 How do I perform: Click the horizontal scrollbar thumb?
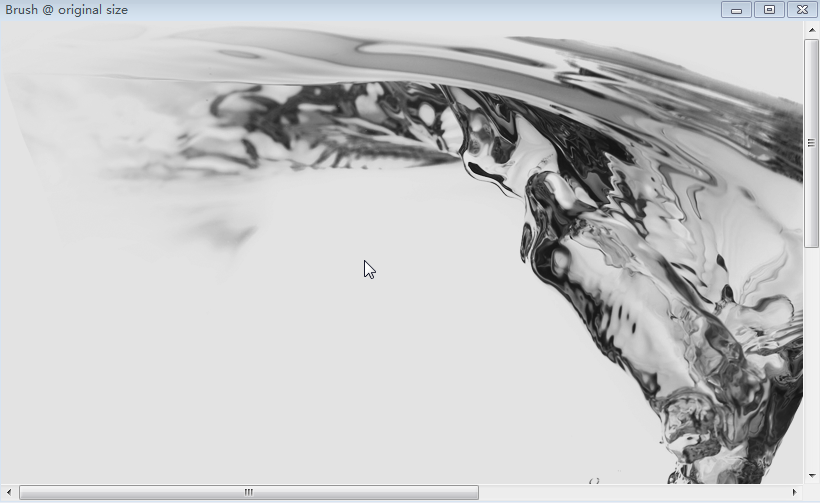(249, 492)
